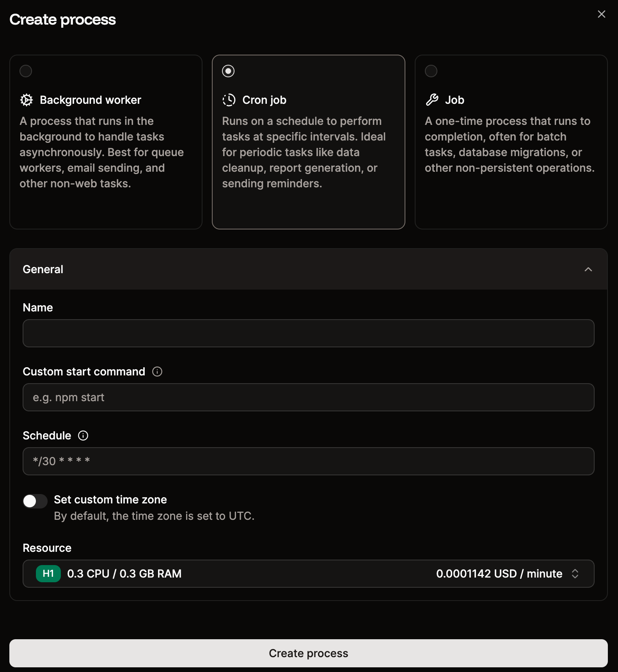Click the Job wrench icon
Image resolution: width=618 pixels, height=672 pixels.
[x=432, y=100]
